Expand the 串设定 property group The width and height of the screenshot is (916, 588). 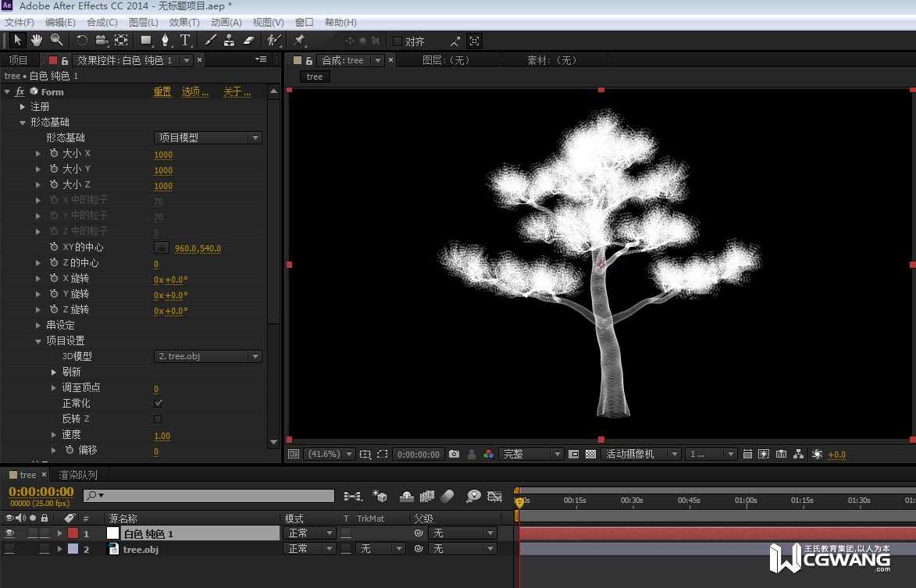coord(38,325)
